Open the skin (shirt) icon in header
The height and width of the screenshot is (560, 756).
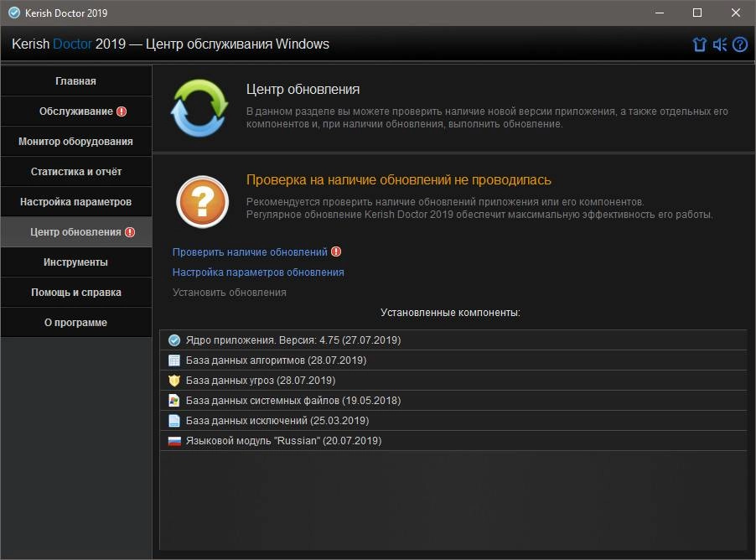click(700, 44)
